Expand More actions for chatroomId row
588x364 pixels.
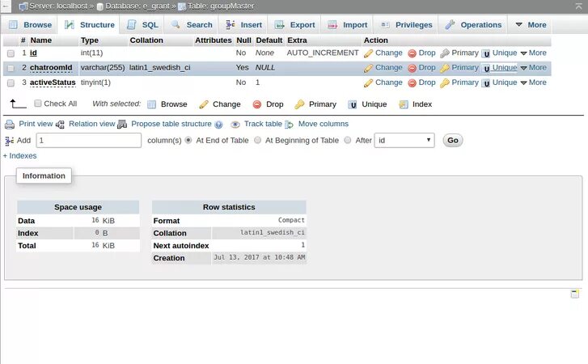pos(533,67)
